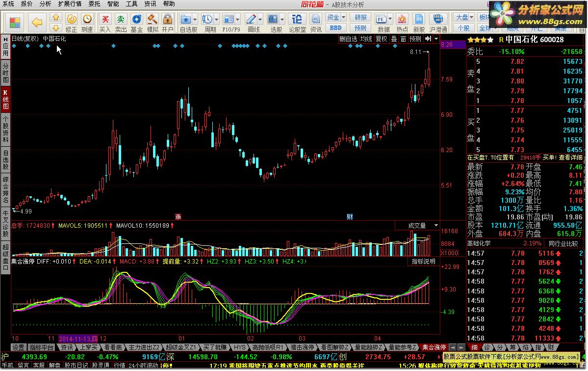Click the 筹 tab at the bottom right
Screen dimensions: 588x371
pyautogui.click(x=512, y=347)
